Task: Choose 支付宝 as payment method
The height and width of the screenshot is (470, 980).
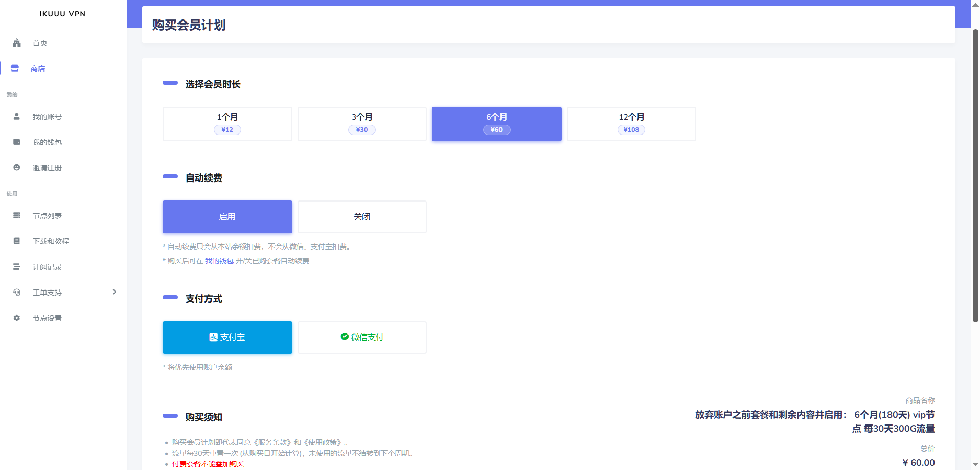Action: click(227, 338)
